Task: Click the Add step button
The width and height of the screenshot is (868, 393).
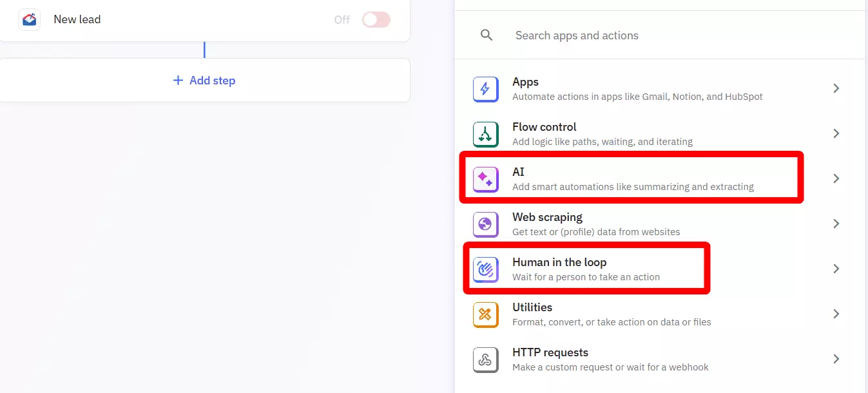Action: point(204,80)
